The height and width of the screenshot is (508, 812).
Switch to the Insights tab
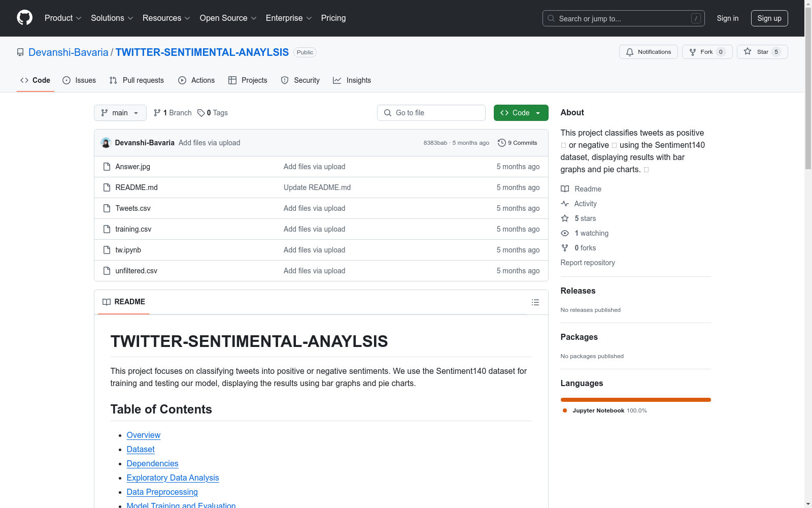352,80
